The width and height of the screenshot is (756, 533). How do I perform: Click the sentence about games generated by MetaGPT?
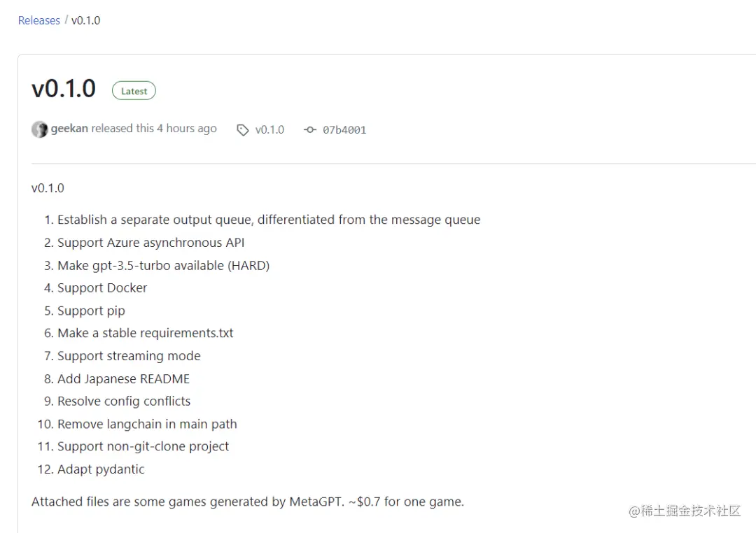pos(248,502)
